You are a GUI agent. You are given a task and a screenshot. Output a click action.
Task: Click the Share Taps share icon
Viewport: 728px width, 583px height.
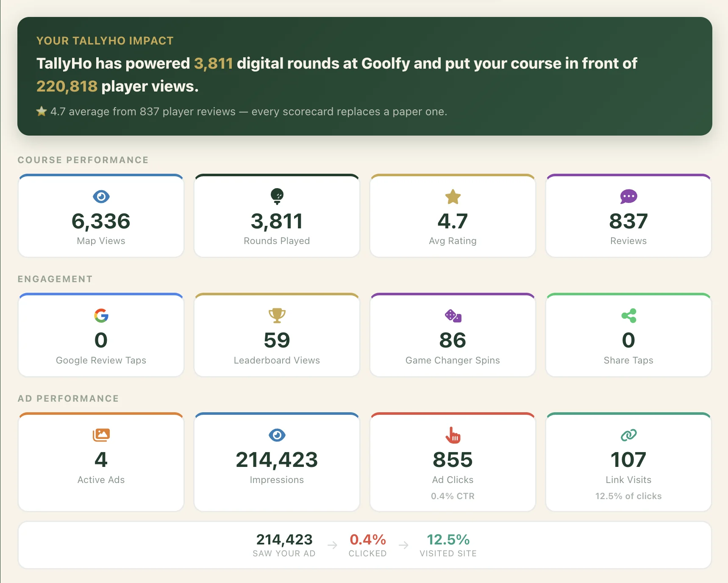[x=628, y=316]
